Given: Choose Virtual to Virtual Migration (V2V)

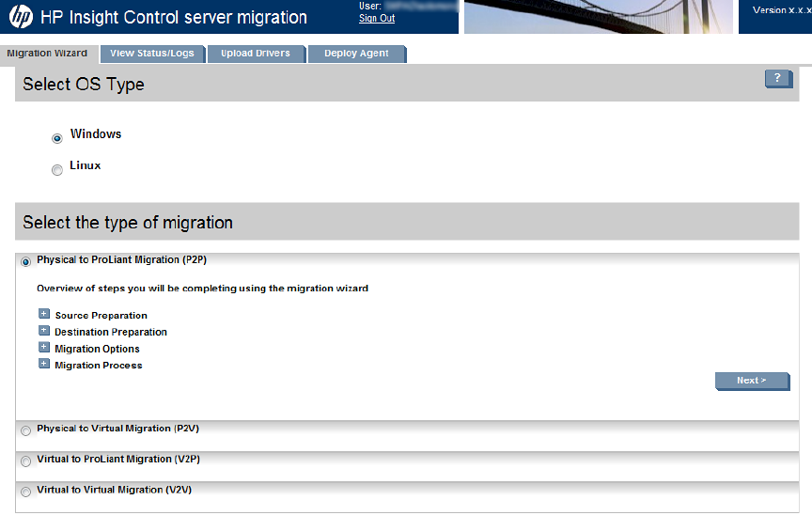Looking at the screenshot, I should (x=25, y=492).
